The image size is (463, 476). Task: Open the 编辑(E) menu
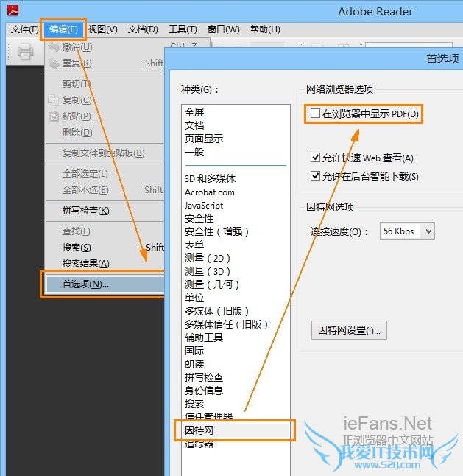click(63, 29)
